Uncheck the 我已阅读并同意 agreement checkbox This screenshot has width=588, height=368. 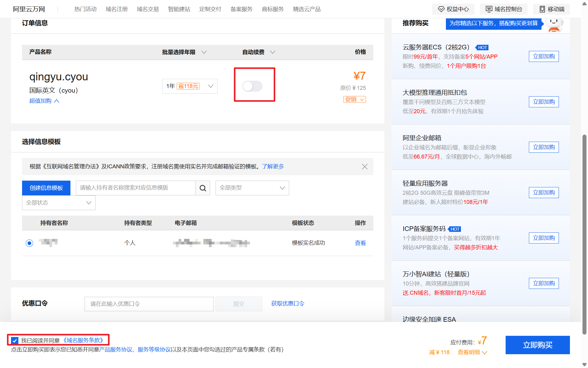14,340
